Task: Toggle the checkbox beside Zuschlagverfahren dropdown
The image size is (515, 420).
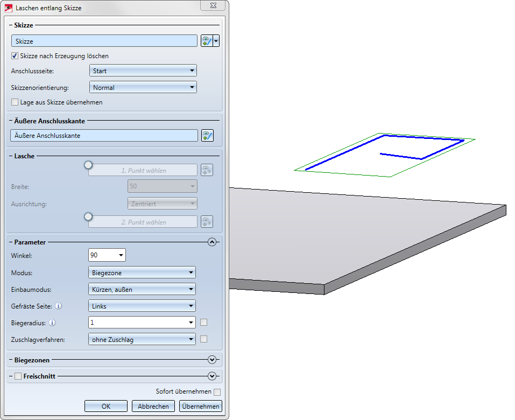Action: (x=203, y=339)
